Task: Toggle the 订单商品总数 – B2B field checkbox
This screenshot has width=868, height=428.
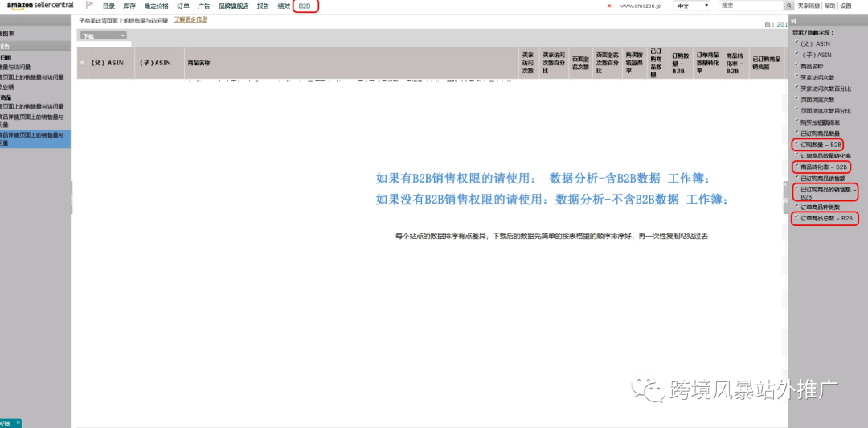Action: click(x=796, y=217)
